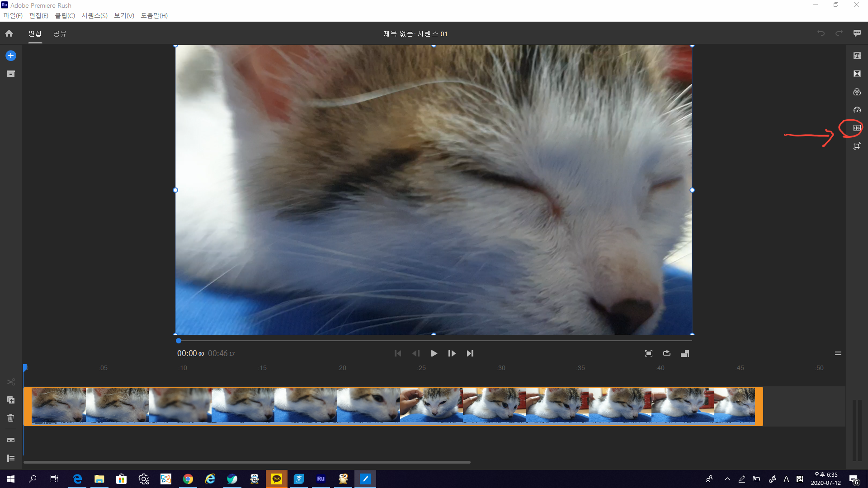This screenshot has height=488, width=868.
Task: Open the project assets panel icon
Action: coord(11,74)
